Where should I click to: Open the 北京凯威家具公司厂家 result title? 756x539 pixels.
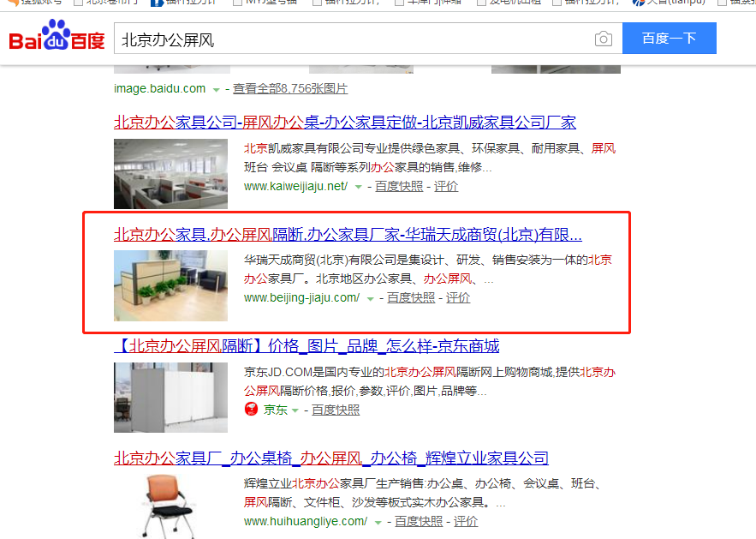click(345, 123)
